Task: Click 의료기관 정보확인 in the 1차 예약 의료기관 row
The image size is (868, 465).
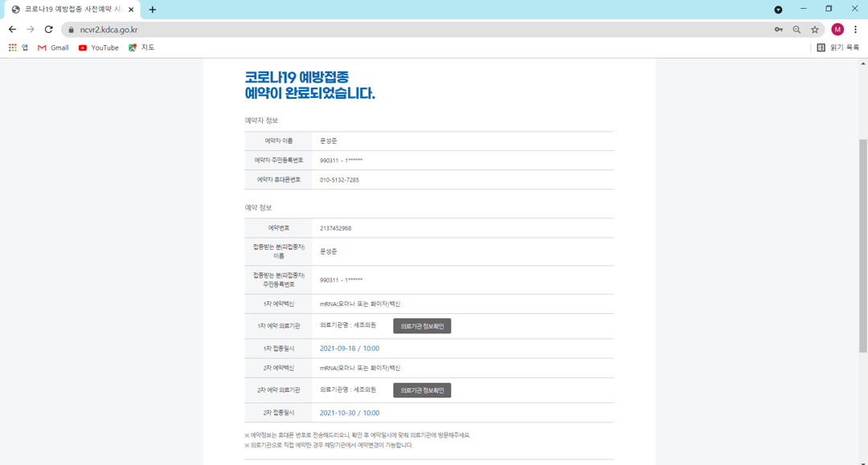Action: click(422, 326)
